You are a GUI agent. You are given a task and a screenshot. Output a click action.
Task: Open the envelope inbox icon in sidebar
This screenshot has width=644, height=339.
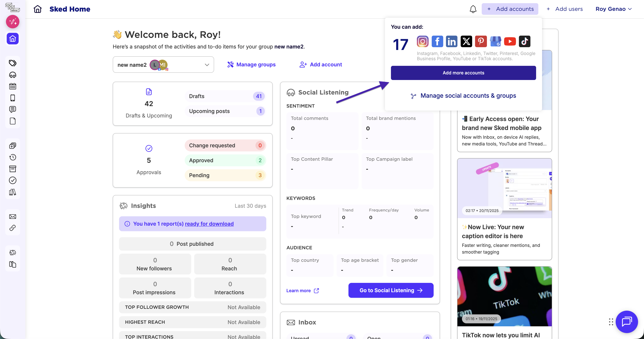pyautogui.click(x=13, y=216)
